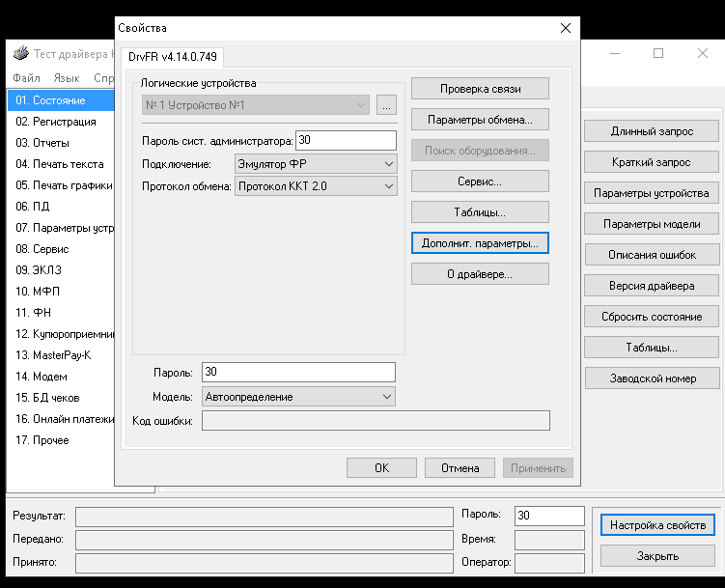Select 02. Регистрация in the list
Viewport: 725px width, 588px height.
[x=55, y=122]
